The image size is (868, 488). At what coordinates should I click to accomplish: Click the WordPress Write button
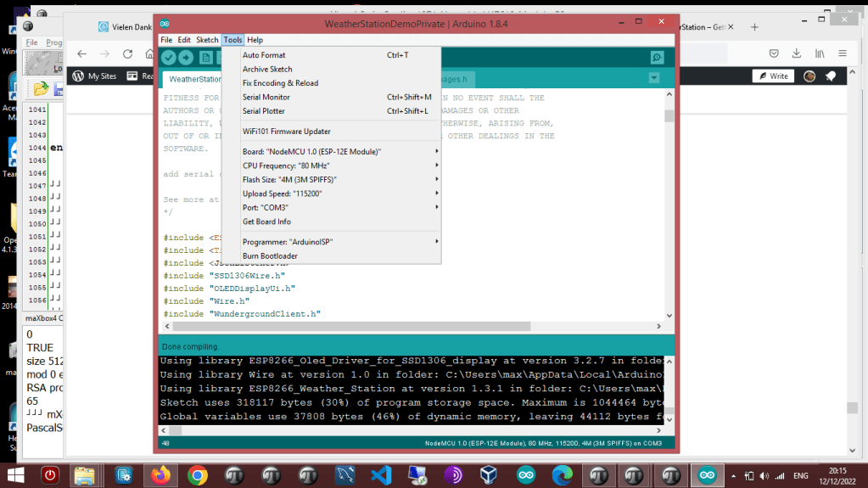pyautogui.click(x=773, y=76)
